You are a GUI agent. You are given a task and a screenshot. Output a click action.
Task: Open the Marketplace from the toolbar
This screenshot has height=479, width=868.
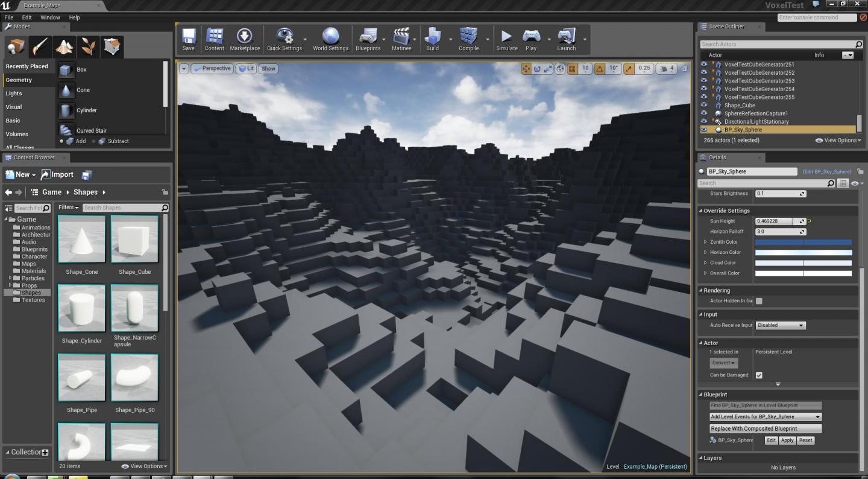245,39
